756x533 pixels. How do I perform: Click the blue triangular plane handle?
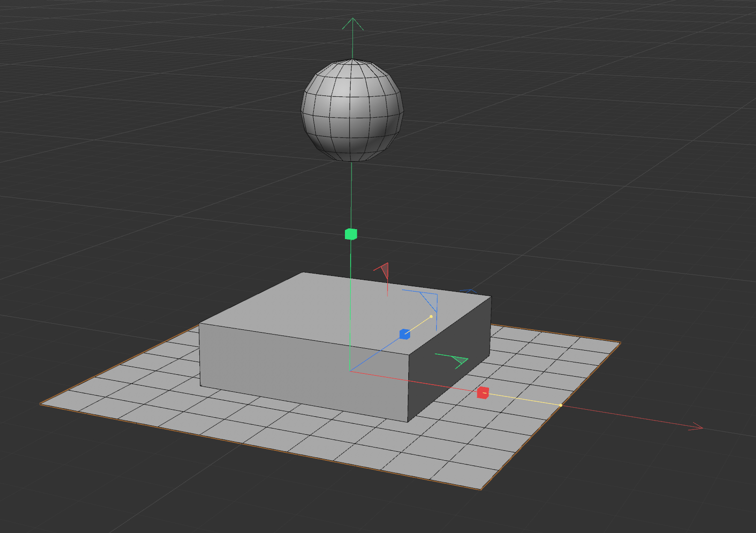(428, 301)
